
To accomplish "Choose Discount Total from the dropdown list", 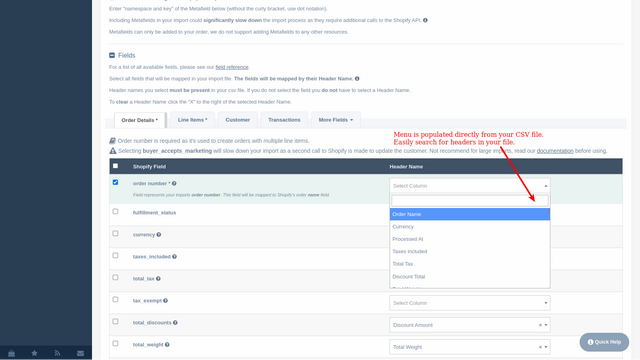I will [x=470, y=277].
